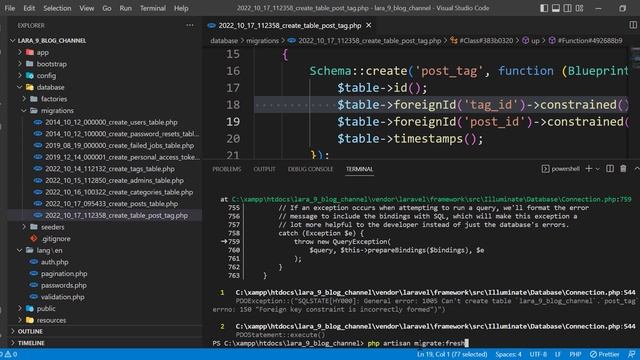
Task: Switch to DEBUG CONSOLE tab
Action: tap(310, 169)
